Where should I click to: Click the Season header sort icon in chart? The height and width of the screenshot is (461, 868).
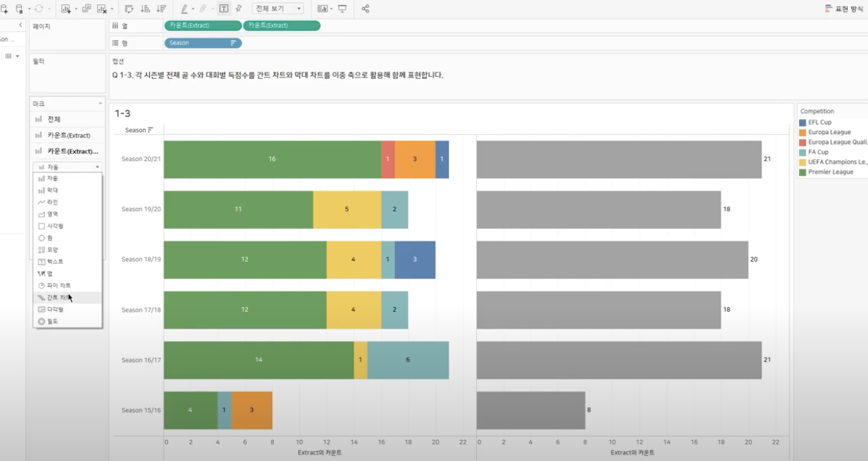[150, 130]
